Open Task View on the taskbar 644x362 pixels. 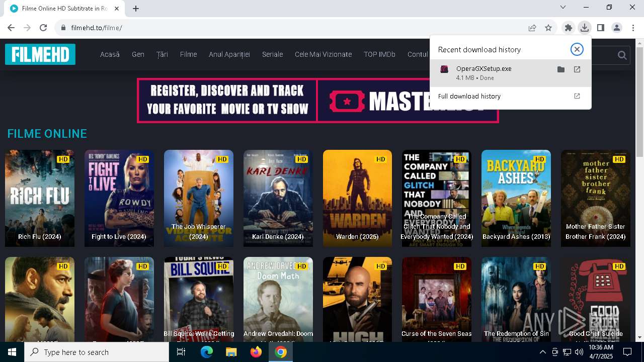181,352
